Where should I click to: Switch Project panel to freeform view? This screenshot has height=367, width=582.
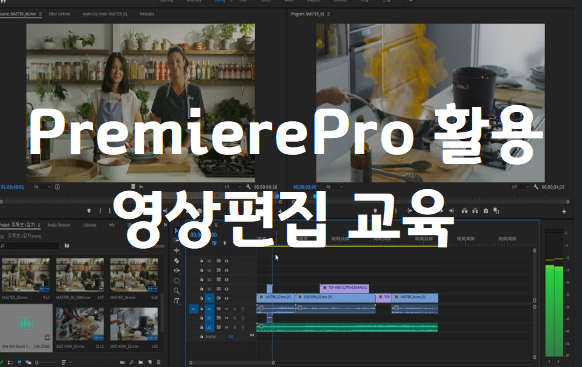point(28,362)
